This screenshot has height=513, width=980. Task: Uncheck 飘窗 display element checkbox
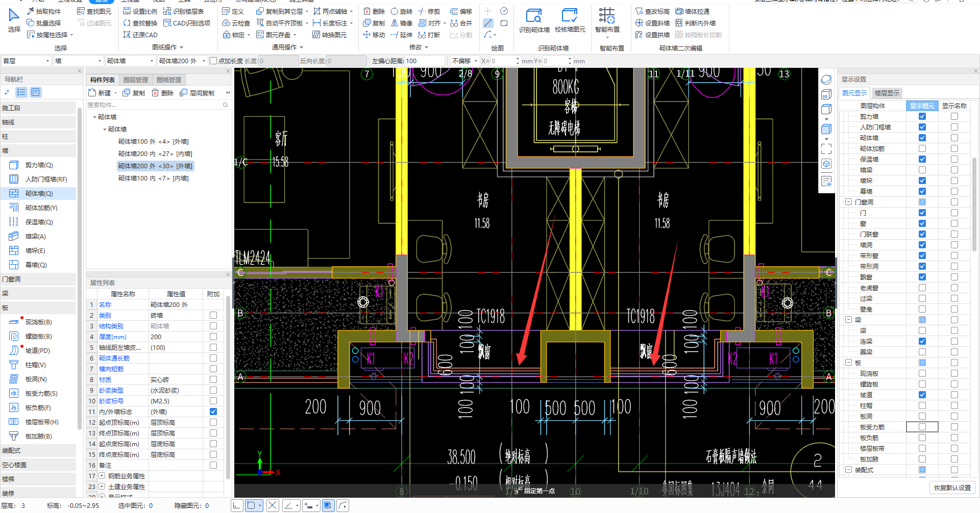(x=922, y=277)
